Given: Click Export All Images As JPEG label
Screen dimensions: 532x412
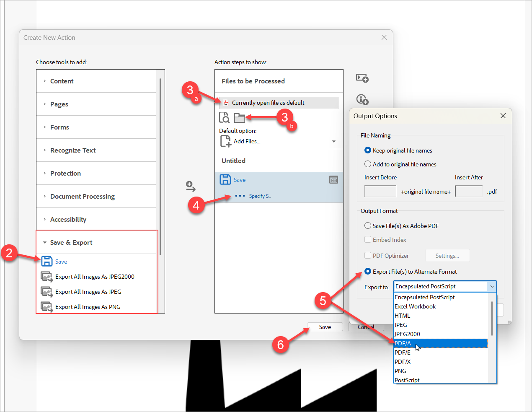Looking at the screenshot, I should tap(88, 292).
